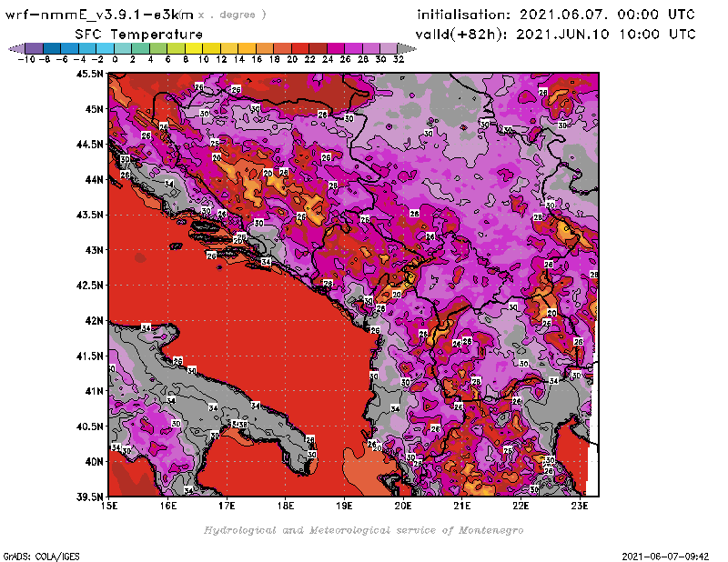728x562 pixels.
Task: Click the 39.5N latitude label
Action: tap(89, 497)
